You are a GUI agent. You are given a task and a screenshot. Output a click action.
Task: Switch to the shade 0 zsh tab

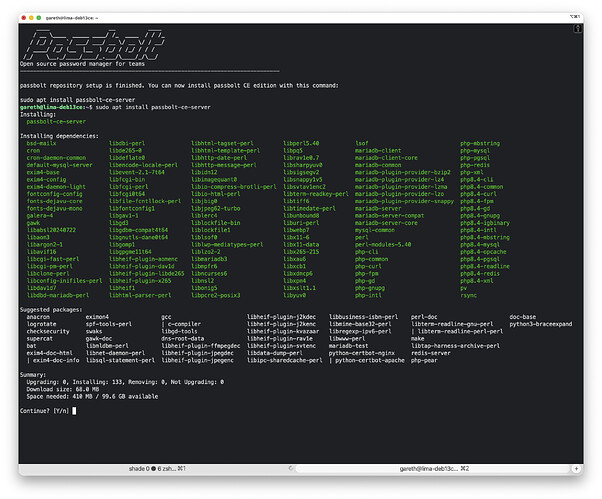tap(157, 469)
